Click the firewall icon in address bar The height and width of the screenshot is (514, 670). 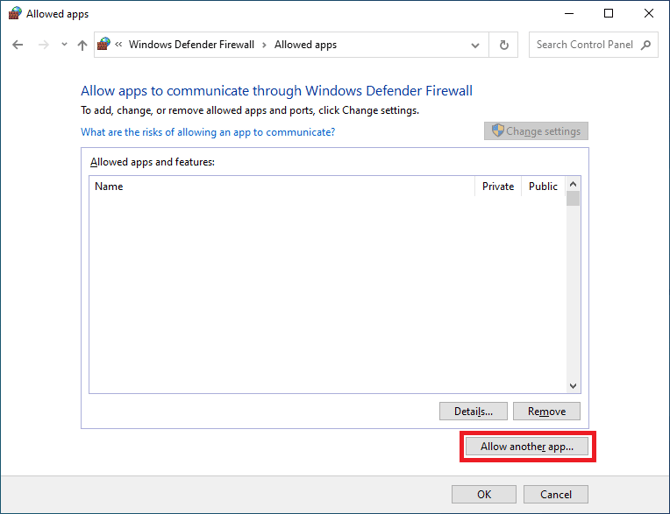coord(104,44)
